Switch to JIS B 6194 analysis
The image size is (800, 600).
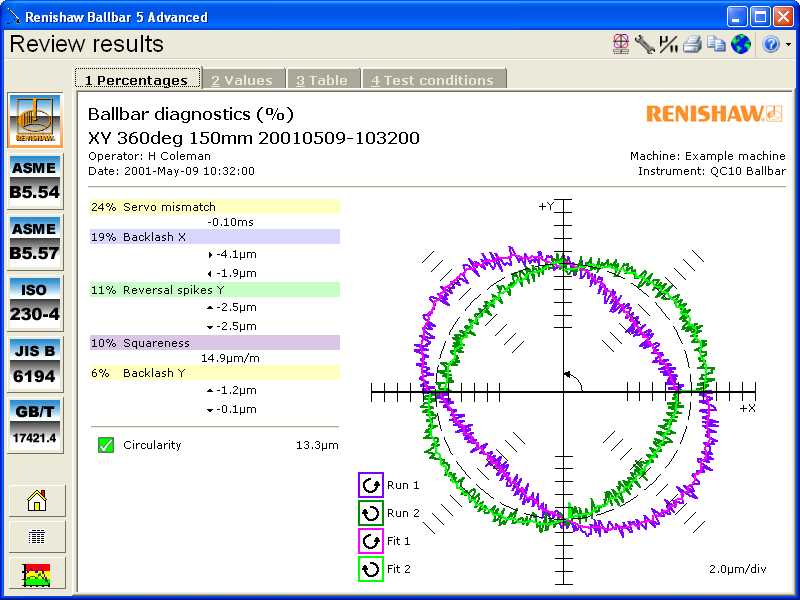[35, 364]
